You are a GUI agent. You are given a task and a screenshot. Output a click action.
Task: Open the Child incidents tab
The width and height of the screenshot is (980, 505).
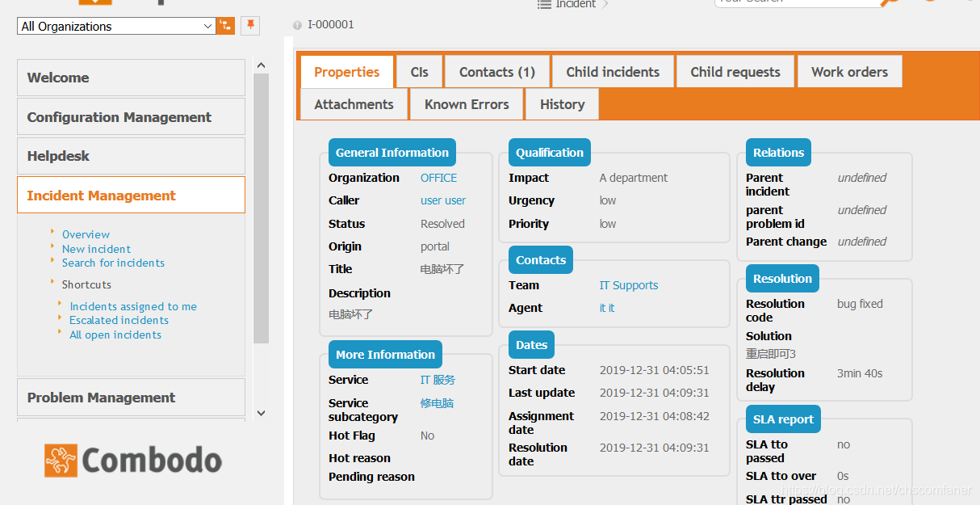tap(613, 72)
